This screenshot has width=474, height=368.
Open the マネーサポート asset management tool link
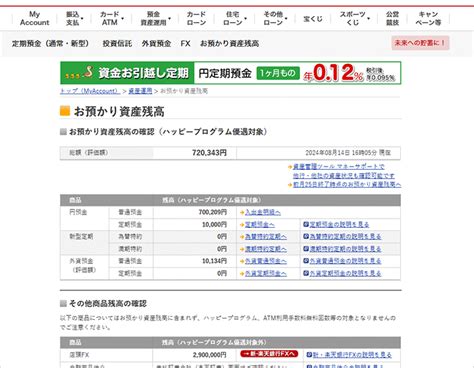pos(344,171)
